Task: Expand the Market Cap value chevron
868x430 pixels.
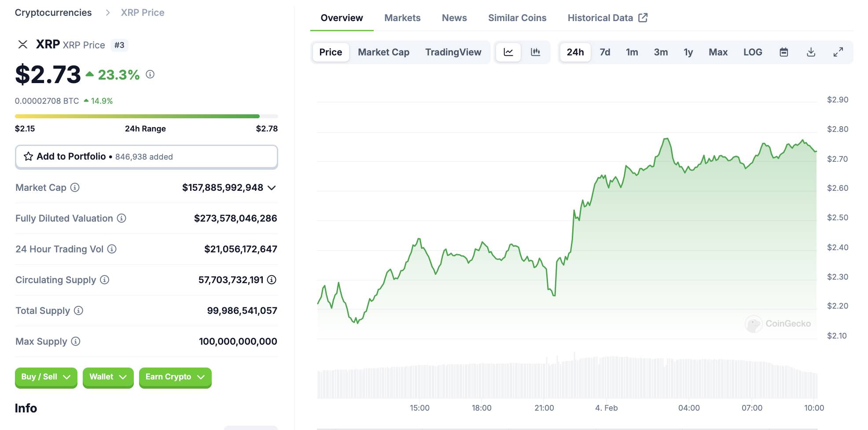Action: (x=272, y=188)
